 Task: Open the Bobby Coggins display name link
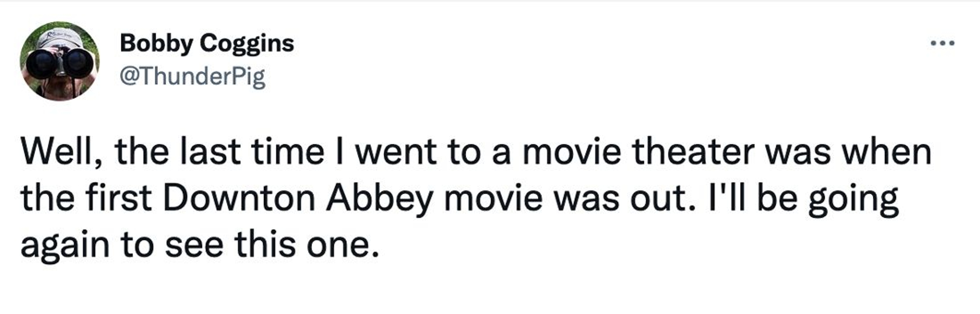click(206, 43)
